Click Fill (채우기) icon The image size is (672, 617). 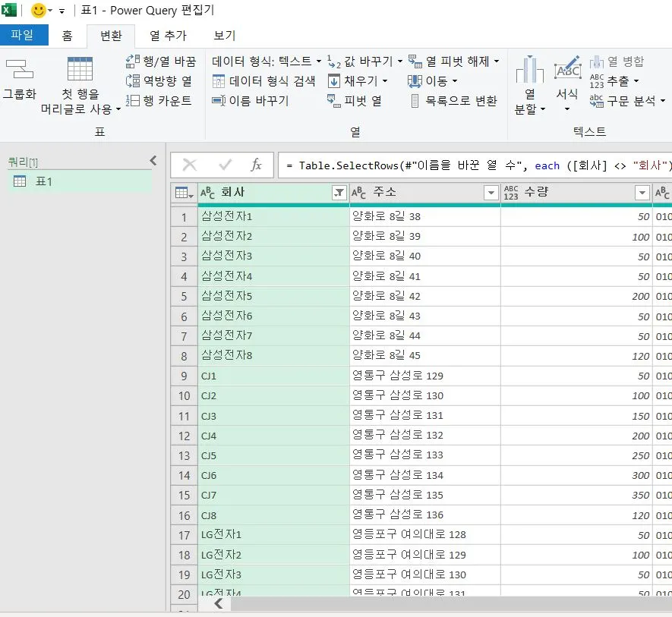pyautogui.click(x=334, y=81)
